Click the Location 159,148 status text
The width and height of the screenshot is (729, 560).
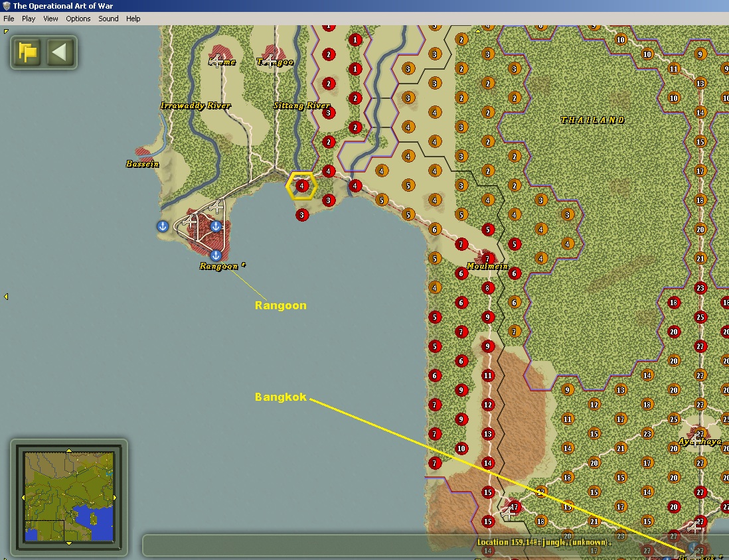click(544, 542)
